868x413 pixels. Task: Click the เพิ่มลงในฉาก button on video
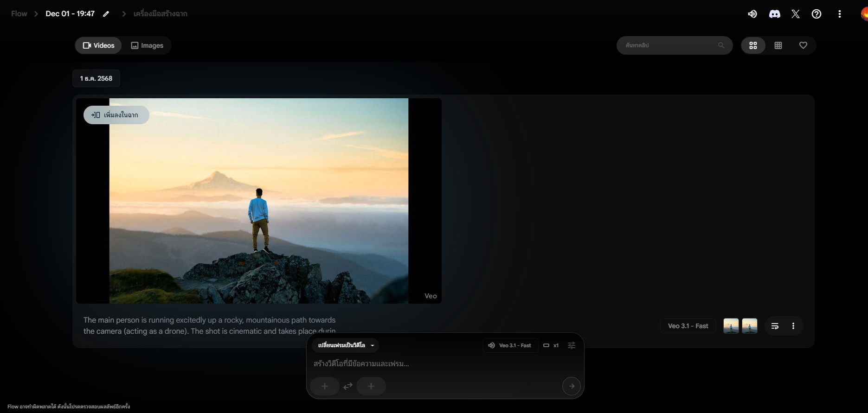coord(116,115)
